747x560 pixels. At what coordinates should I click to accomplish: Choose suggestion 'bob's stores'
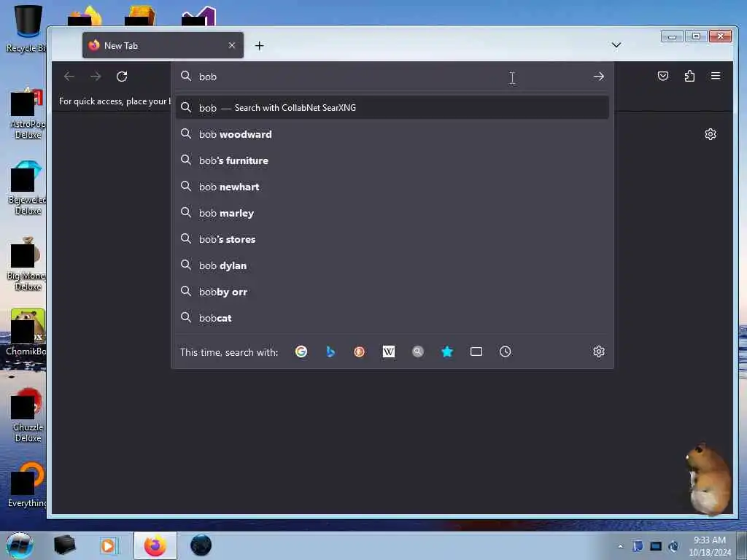coord(392,239)
